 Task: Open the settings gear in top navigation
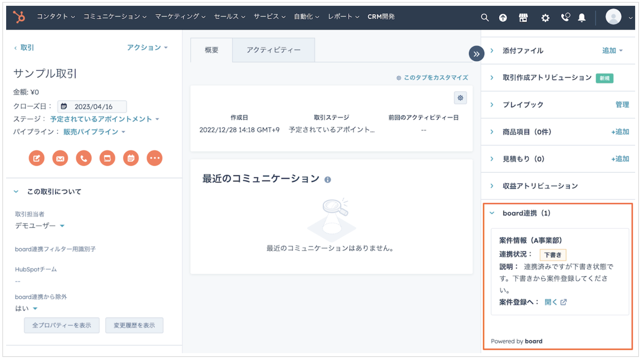[545, 18]
